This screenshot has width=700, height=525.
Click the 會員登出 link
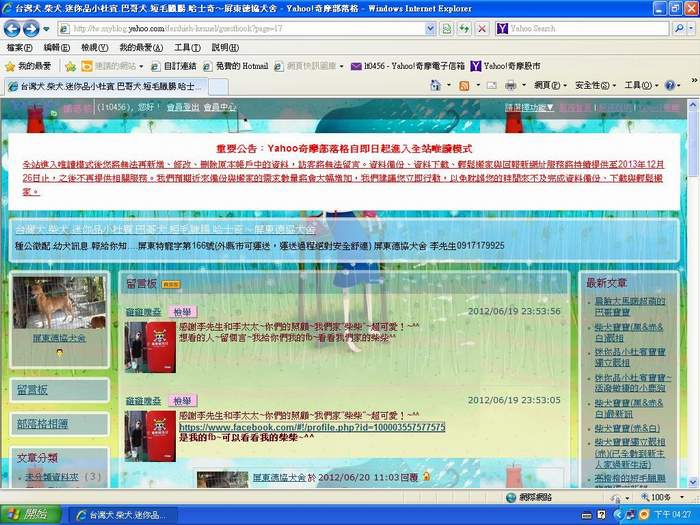[183, 108]
